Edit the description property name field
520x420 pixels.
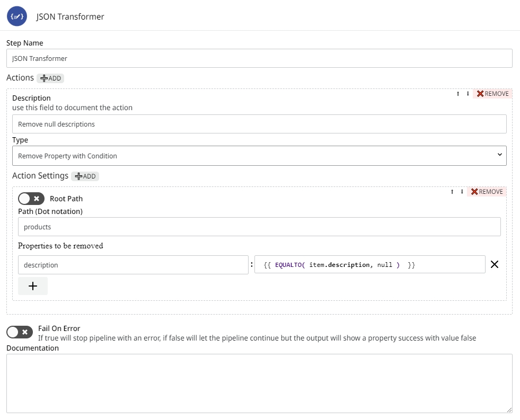pyautogui.click(x=133, y=265)
